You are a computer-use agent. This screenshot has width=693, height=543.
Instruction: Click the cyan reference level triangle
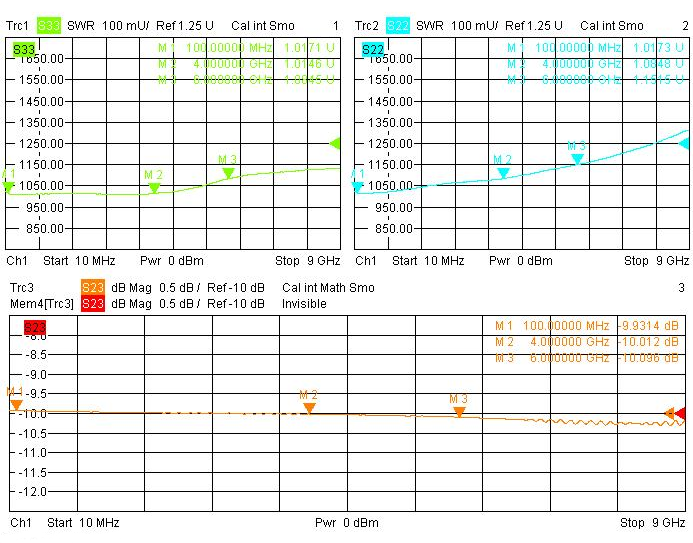[x=684, y=143]
